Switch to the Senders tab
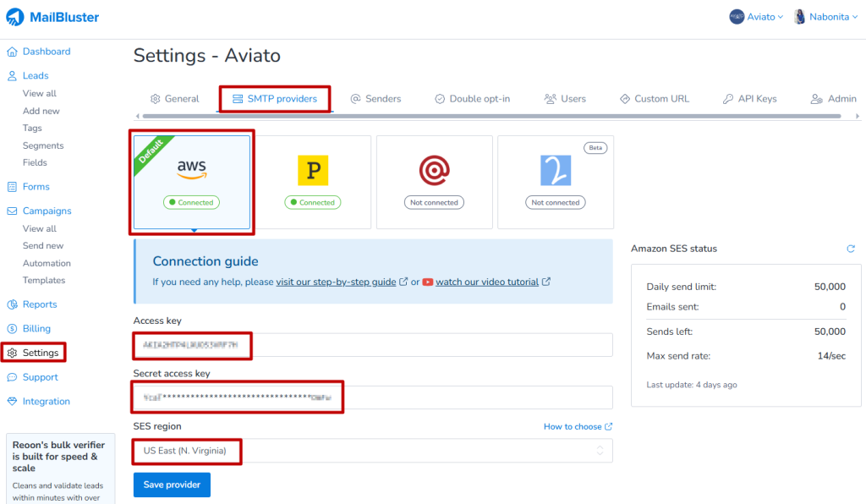866x504 pixels. point(375,98)
